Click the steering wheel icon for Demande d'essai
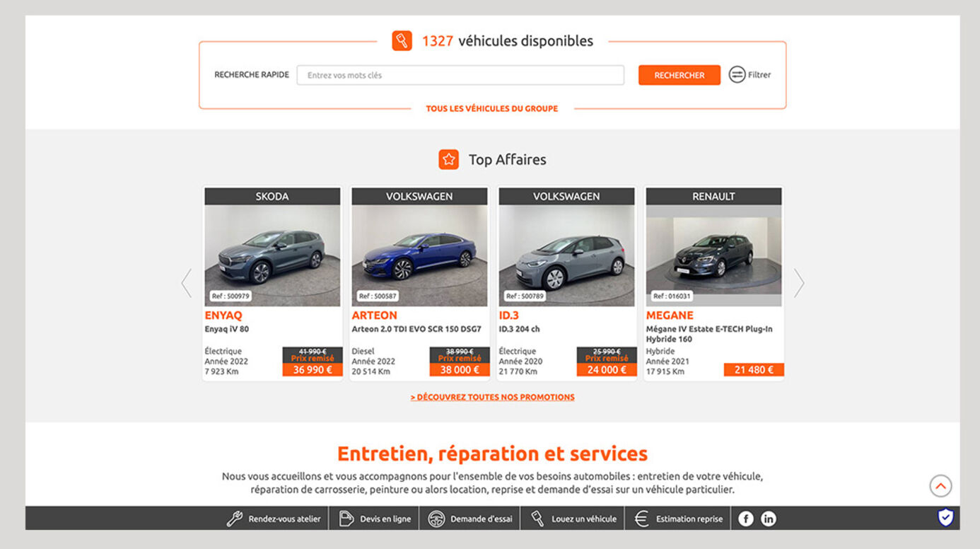The image size is (980, 549). click(436, 519)
